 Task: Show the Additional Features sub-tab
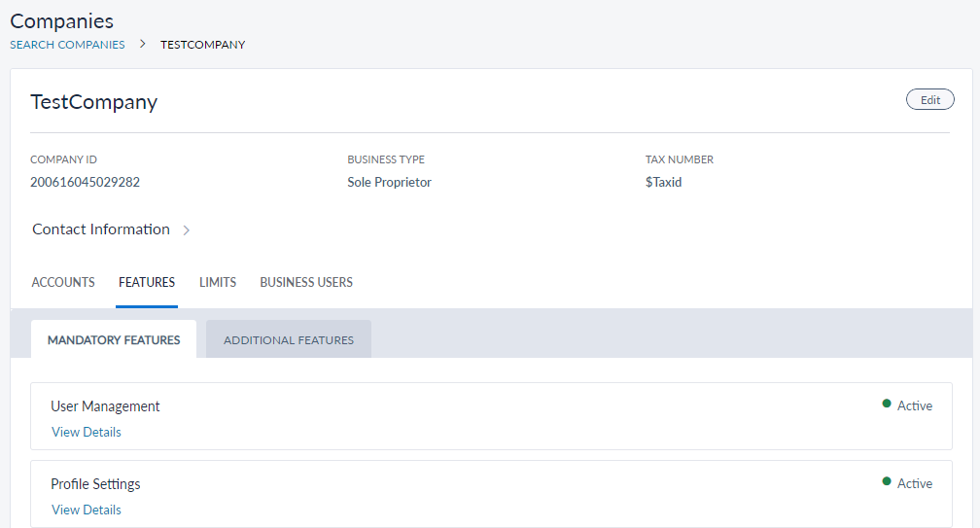[x=289, y=340]
